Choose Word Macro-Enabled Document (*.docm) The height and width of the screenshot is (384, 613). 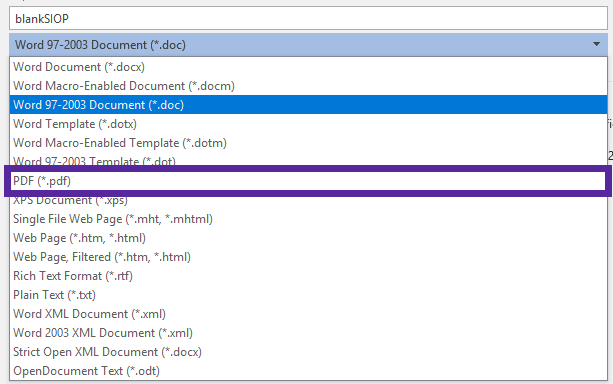click(x=308, y=86)
